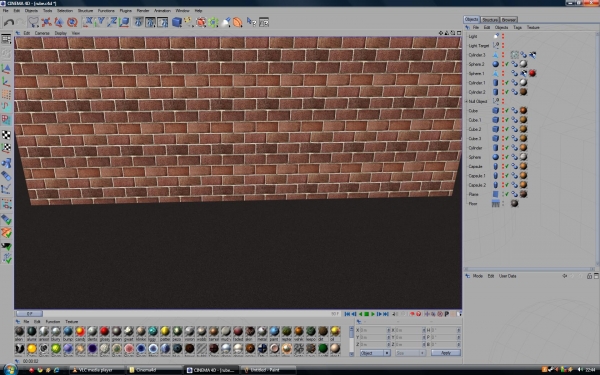
Task: Disable the Plane green checkmark
Action: click(507, 194)
